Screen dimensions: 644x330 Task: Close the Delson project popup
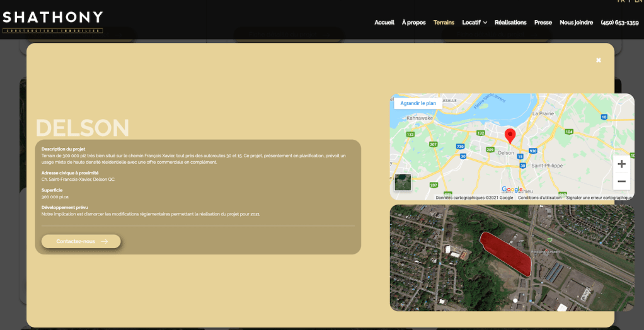pos(598,60)
